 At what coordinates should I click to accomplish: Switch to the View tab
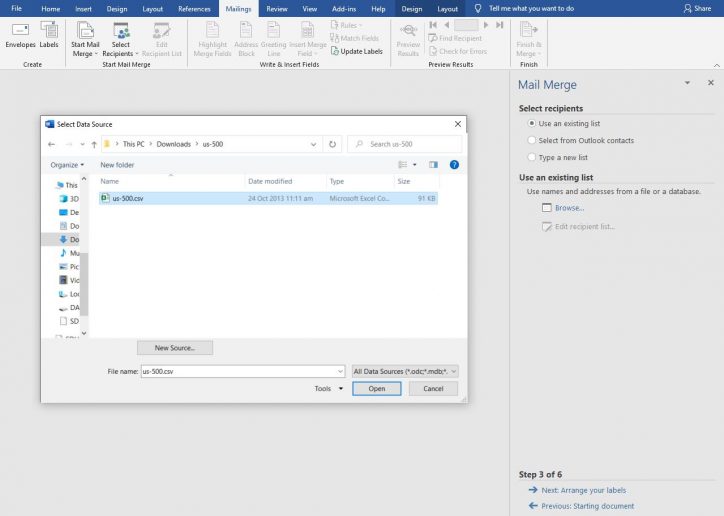click(309, 8)
